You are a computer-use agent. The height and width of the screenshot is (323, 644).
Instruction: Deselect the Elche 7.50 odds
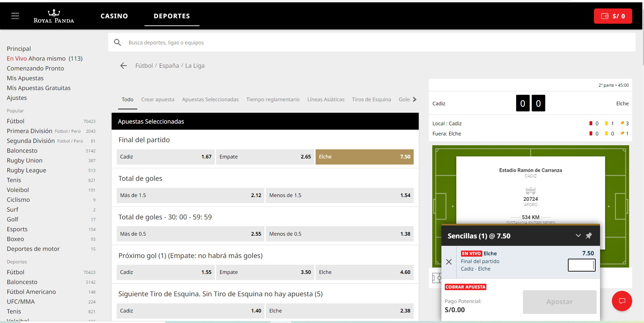tap(365, 157)
